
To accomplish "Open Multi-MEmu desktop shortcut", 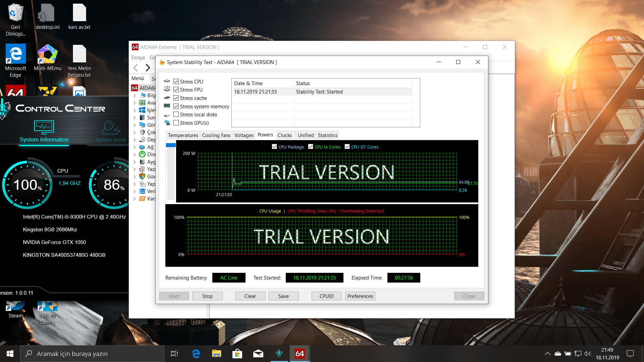I will [x=47, y=55].
